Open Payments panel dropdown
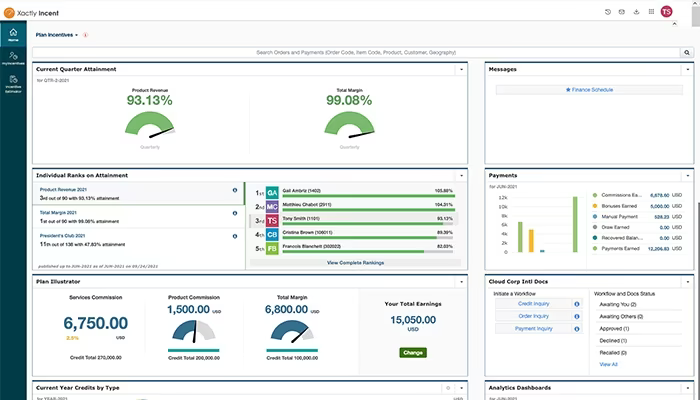 coord(688,176)
